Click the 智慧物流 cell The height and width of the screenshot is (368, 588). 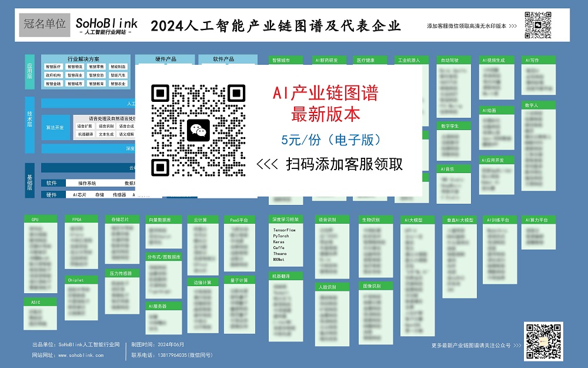[x=75, y=67]
